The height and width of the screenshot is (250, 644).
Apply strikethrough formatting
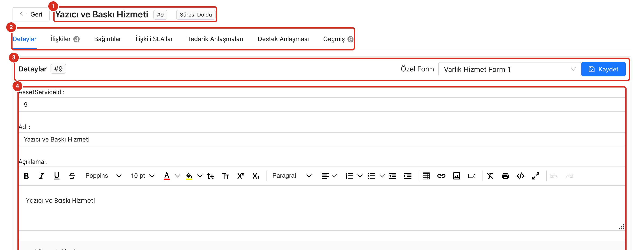point(72,176)
